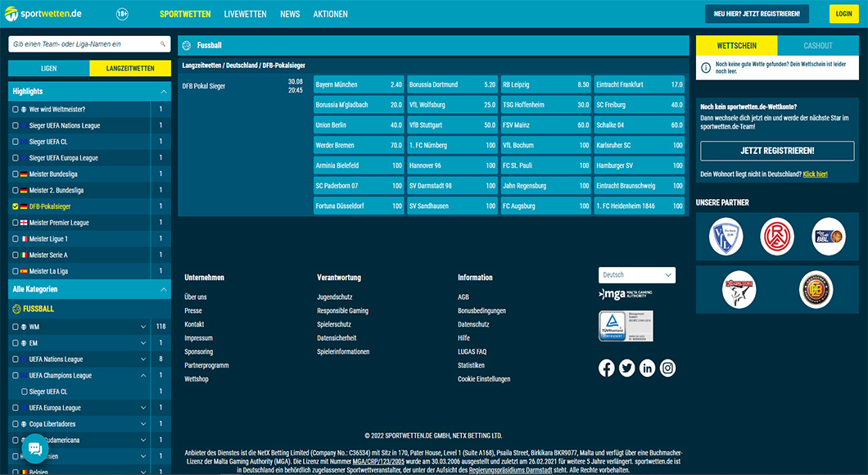Open the LIVEWETTEN nav item
The image size is (868, 475).
click(245, 15)
